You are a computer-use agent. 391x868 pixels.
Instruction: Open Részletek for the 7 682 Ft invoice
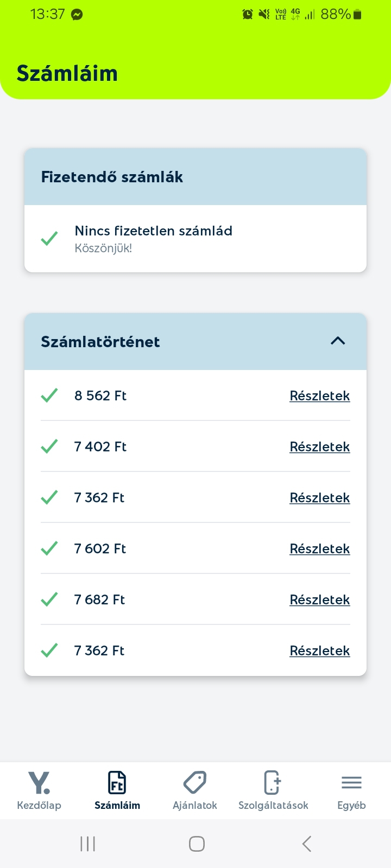tap(320, 600)
